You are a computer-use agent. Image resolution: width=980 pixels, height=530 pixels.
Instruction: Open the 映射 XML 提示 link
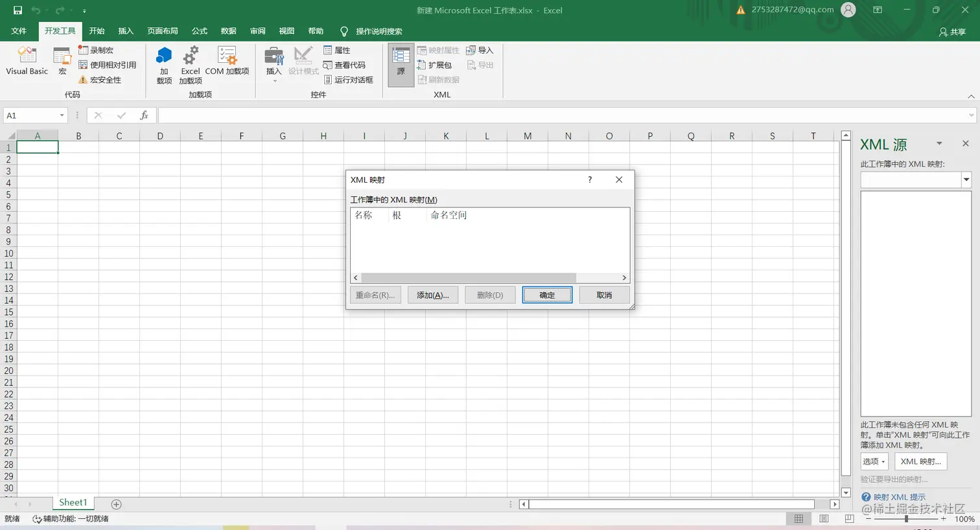[x=900, y=497]
